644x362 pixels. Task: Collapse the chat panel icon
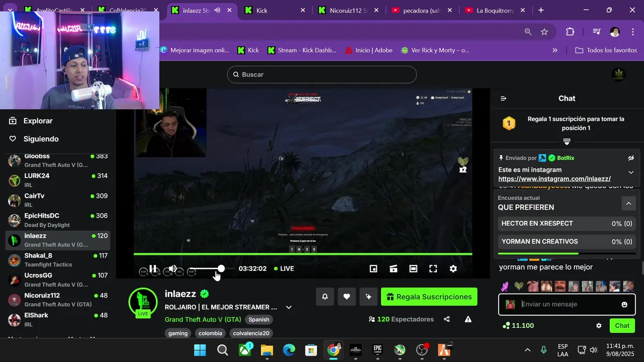pyautogui.click(x=503, y=99)
